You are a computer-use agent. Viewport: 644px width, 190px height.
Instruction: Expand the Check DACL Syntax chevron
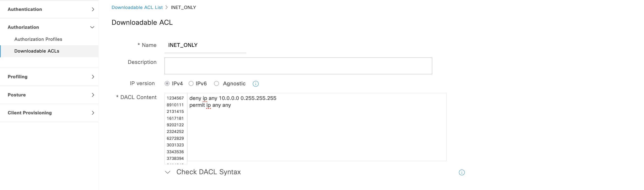coord(168,172)
